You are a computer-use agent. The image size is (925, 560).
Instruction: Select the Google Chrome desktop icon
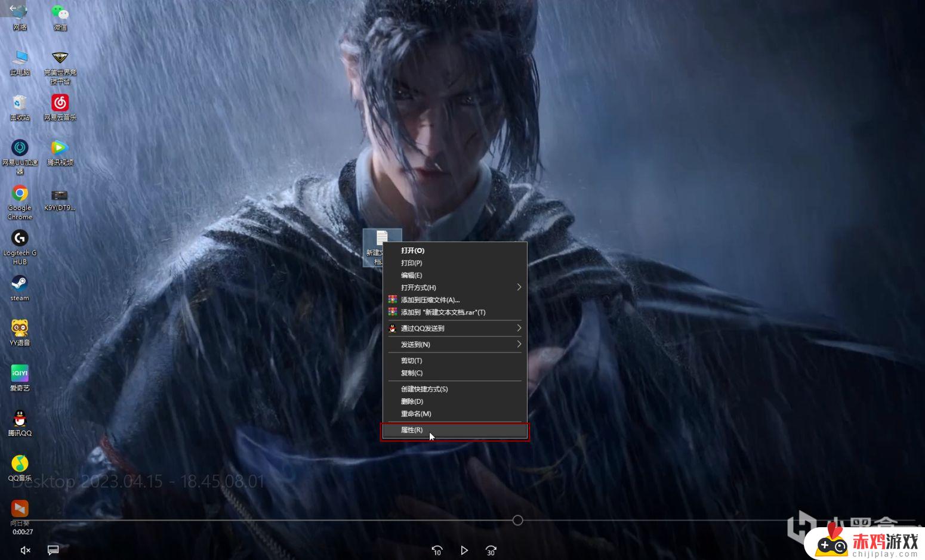(x=20, y=202)
